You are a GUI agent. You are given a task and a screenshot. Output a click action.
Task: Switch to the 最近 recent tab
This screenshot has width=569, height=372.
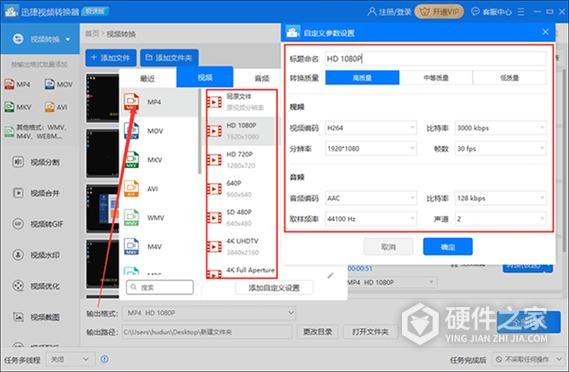148,78
